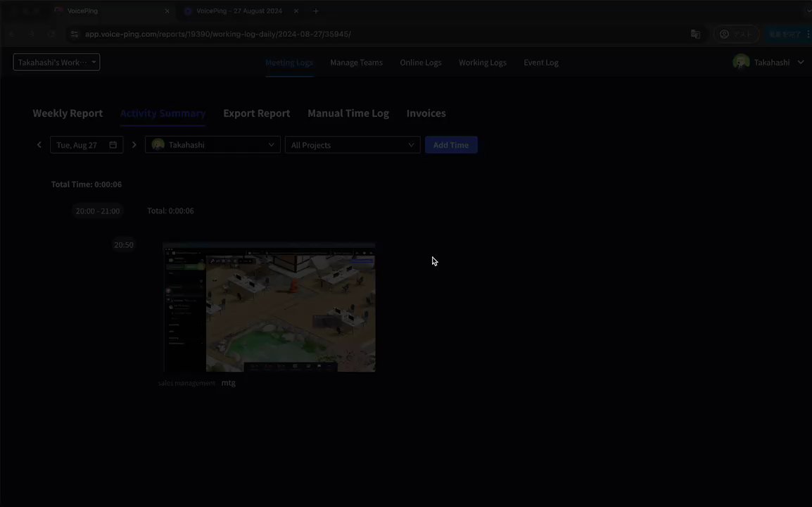This screenshot has width=812, height=507.
Task: Close the first VoicePing browser tab
Action: coord(167,11)
